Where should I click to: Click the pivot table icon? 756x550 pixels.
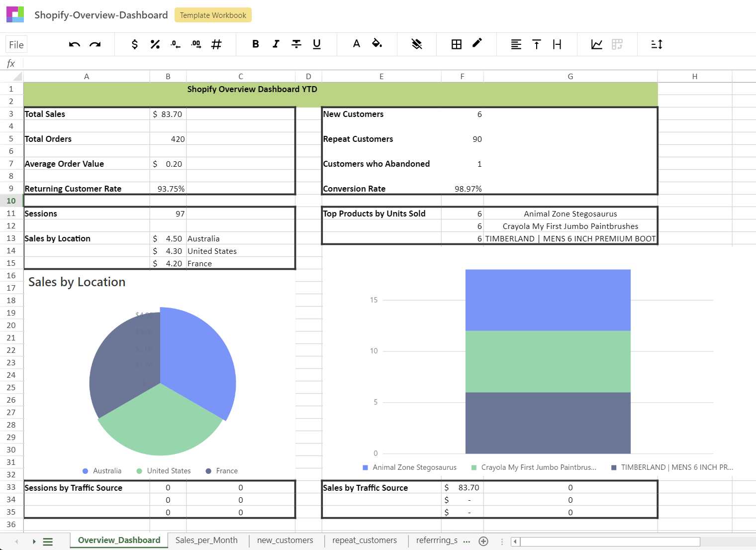pyautogui.click(x=617, y=44)
